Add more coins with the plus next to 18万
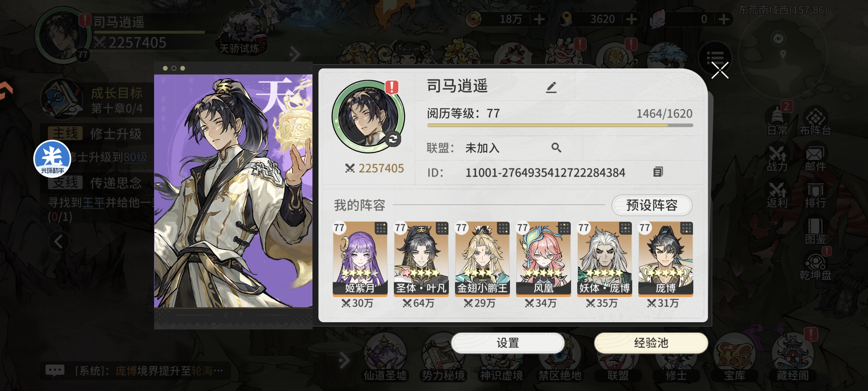The width and height of the screenshot is (868, 391). (539, 19)
